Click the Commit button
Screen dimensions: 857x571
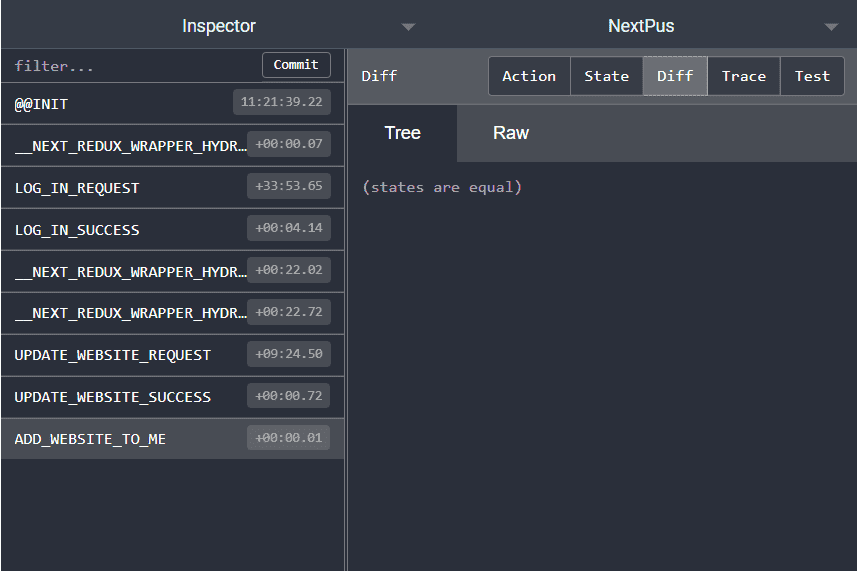(296, 65)
